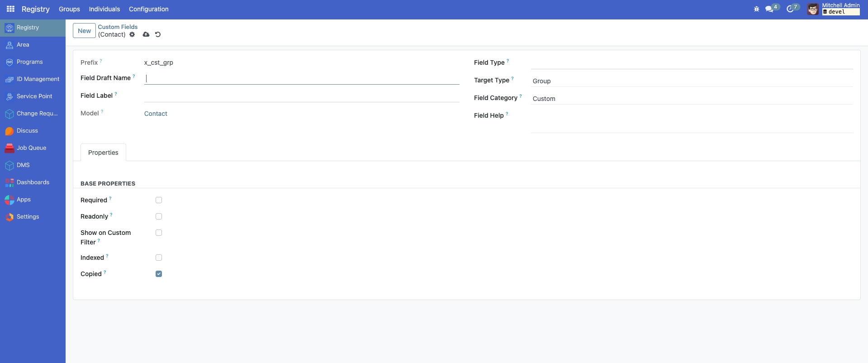This screenshot has height=363, width=868.
Task: Open the debug bug icon menu
Action: coord(756,9)
